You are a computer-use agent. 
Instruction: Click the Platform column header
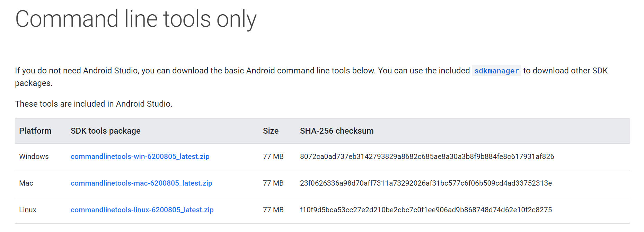coord(35,131)
